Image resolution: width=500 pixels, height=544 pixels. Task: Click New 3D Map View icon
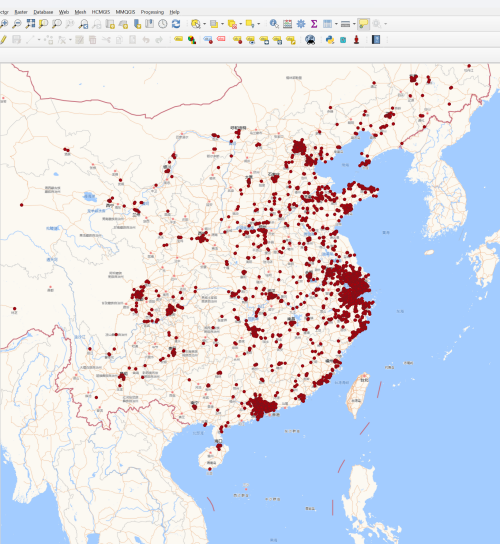click(123, 24)
